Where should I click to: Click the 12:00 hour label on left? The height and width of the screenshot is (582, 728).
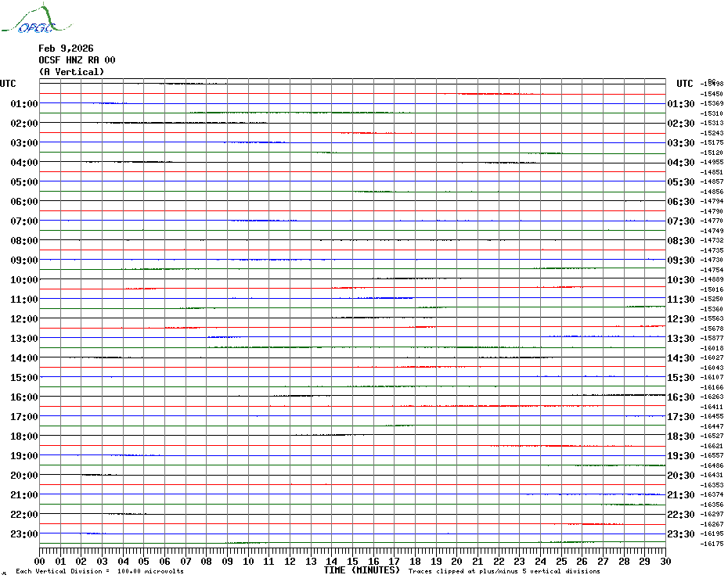pos(24,319)
